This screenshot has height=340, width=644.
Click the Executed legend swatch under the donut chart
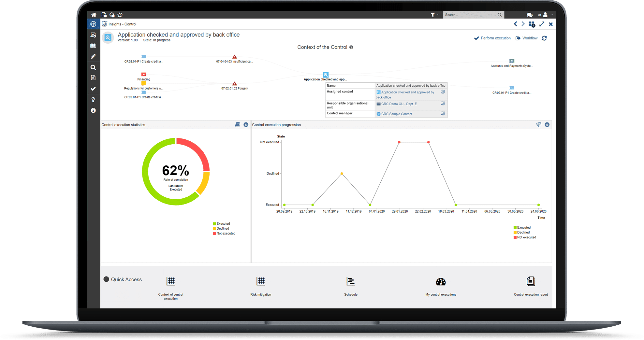(214, 224)
